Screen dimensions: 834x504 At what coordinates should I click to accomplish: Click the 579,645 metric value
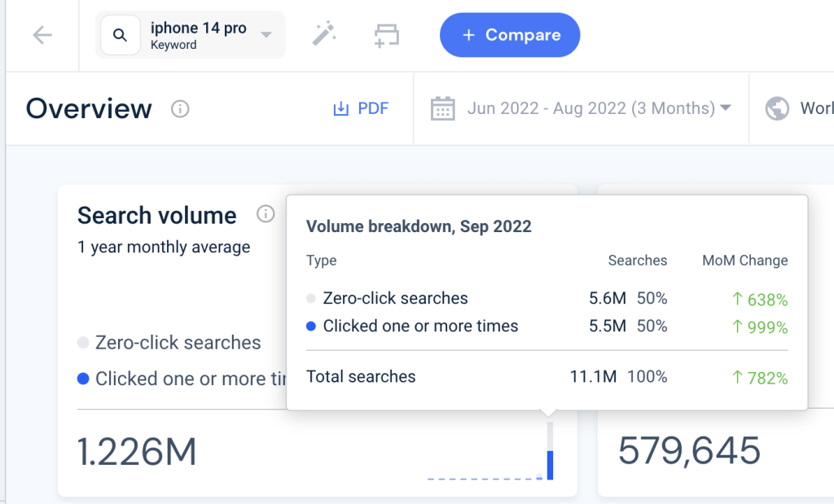point(689,451)
